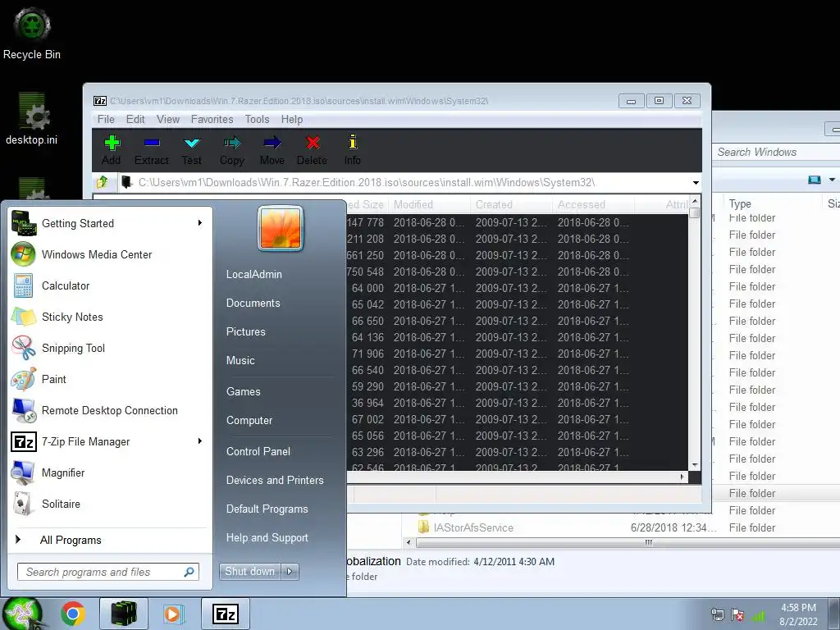The height and width of the screenshot is (630, 840).
Task: Click the Razer Start button
Action: tap(21, 614)
